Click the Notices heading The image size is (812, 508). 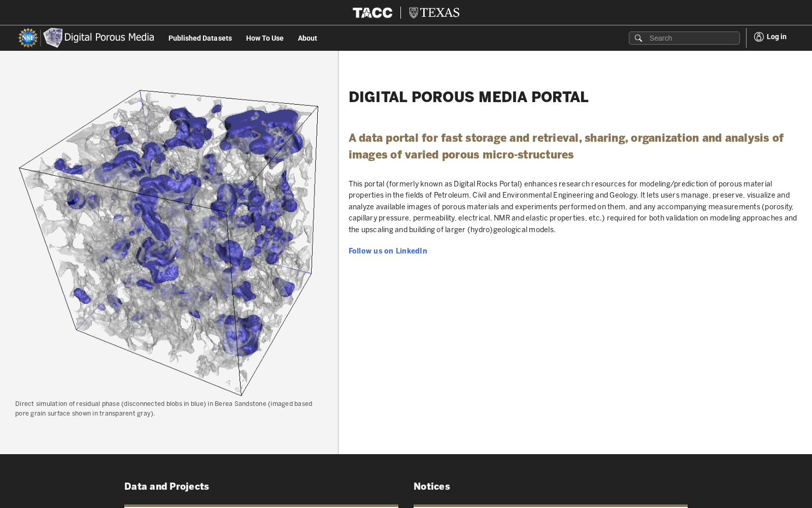coord(432,487)
